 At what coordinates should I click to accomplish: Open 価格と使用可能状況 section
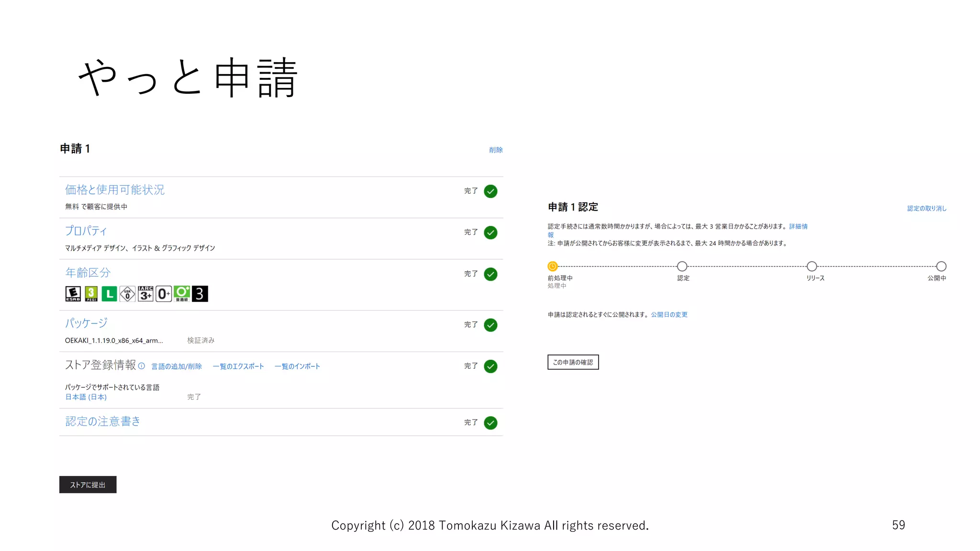[115, 190]
